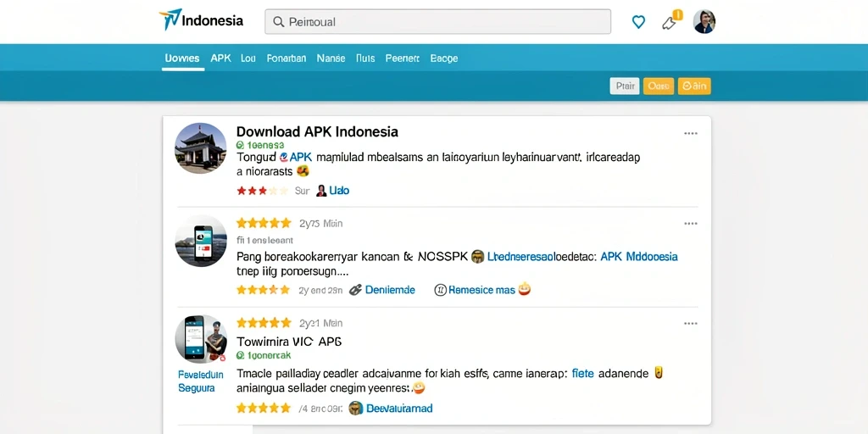Image resolution: width=868 pixels, height=434 pixels.
Task: Open the thumbnail of Towimira VIC APG post
Action: (x=200, y=339)
